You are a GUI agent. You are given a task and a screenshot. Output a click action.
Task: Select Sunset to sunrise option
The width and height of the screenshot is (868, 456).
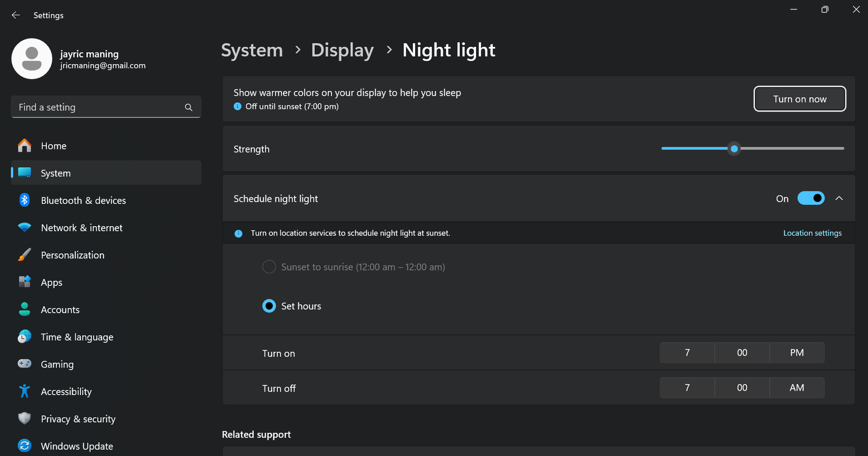[x=269, y=266]
